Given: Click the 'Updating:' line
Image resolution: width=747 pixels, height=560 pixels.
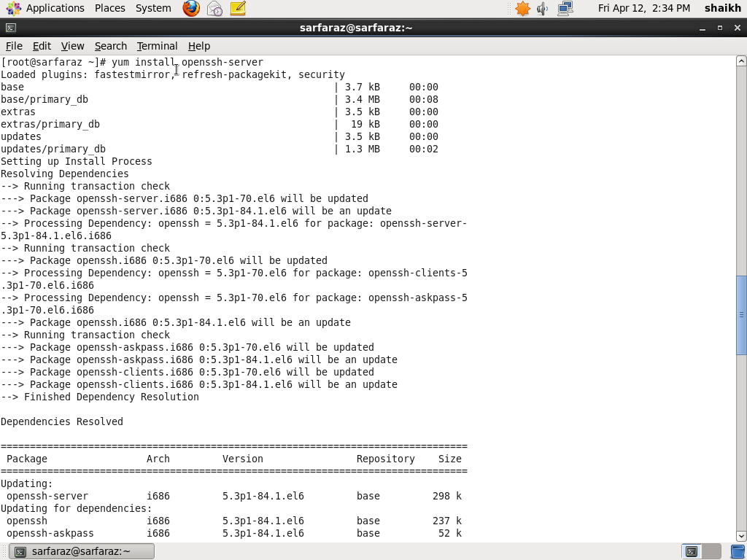Looking at the screenshot, I should coord(27,483).
